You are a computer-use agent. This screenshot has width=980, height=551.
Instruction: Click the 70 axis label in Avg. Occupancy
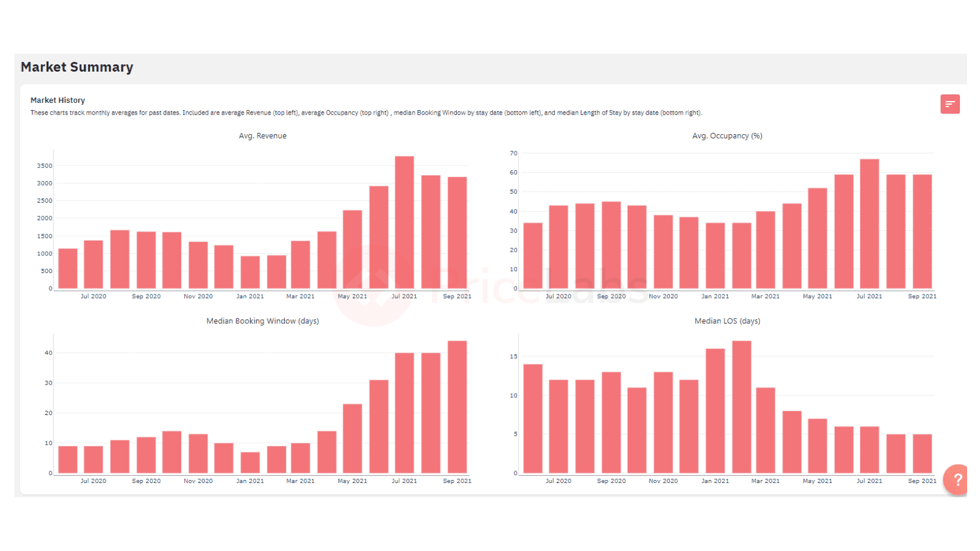[513, 153]
